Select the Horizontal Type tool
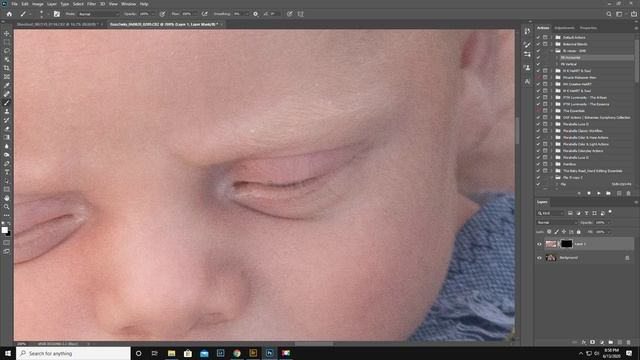 [x=7, y=172]
